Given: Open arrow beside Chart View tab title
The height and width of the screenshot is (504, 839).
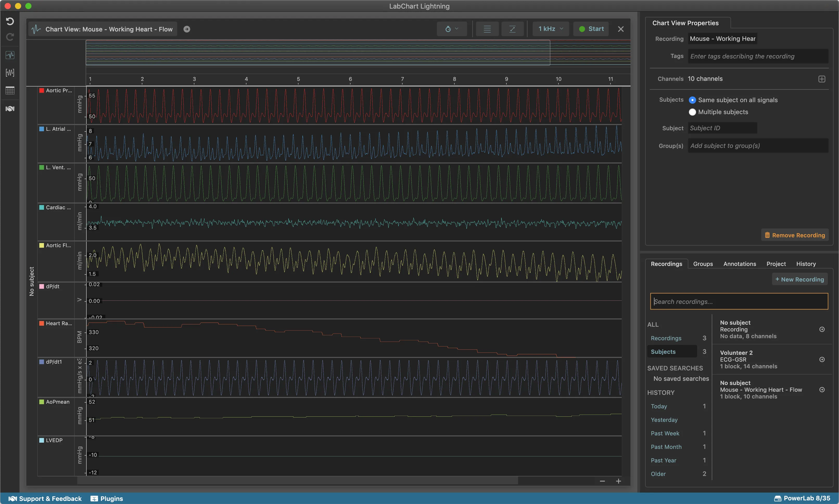Looking at the screenshot, I should 187,29.
